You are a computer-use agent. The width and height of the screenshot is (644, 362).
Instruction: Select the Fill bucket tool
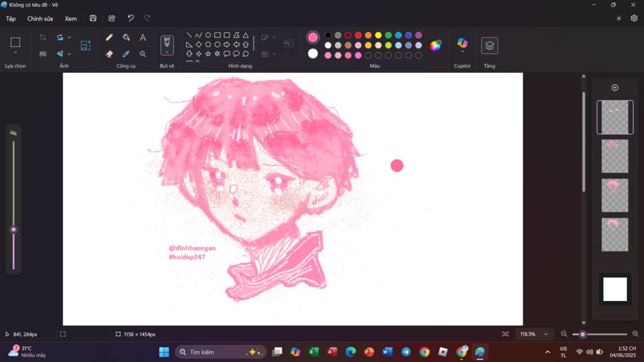(x=126, y=38)
